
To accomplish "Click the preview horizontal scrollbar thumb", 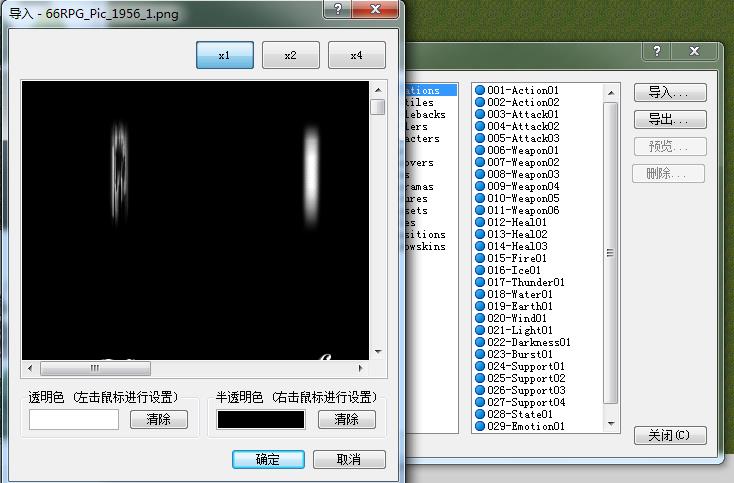I will coord(95,368).
